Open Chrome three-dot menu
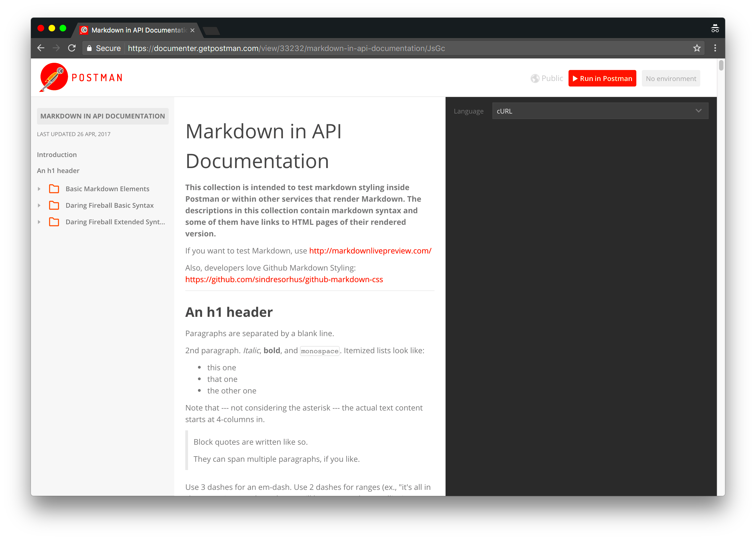Viewport: 756px width, 540px height. point(715,48)
